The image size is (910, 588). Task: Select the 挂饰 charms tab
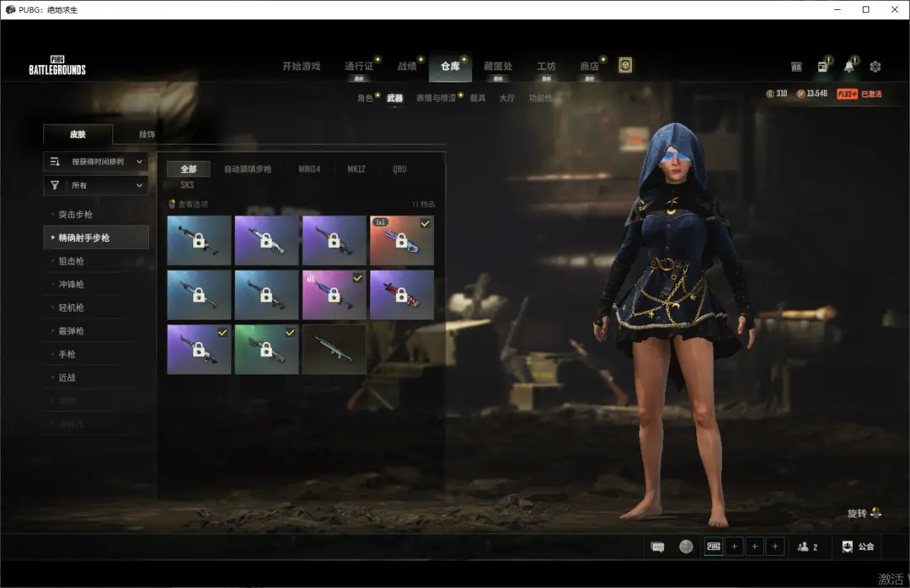coord(147,134)
